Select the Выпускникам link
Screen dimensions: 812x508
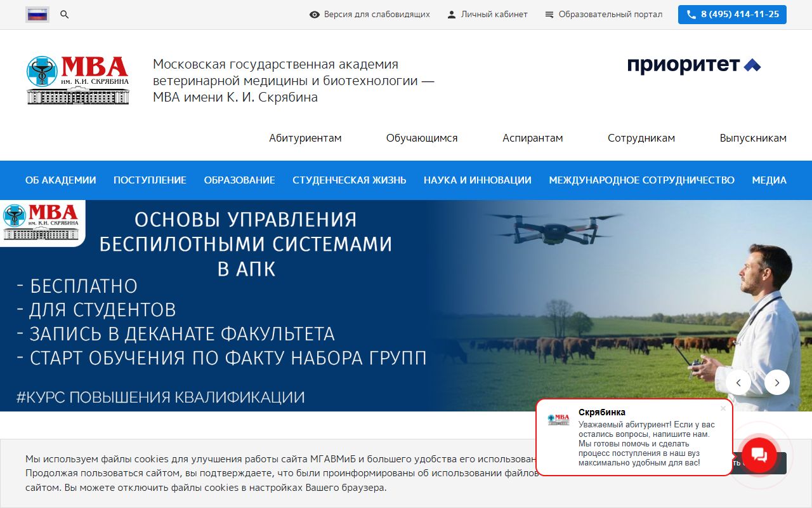753,138
